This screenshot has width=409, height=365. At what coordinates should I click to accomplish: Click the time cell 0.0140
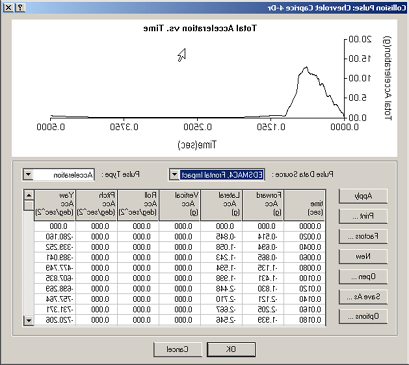304,299
